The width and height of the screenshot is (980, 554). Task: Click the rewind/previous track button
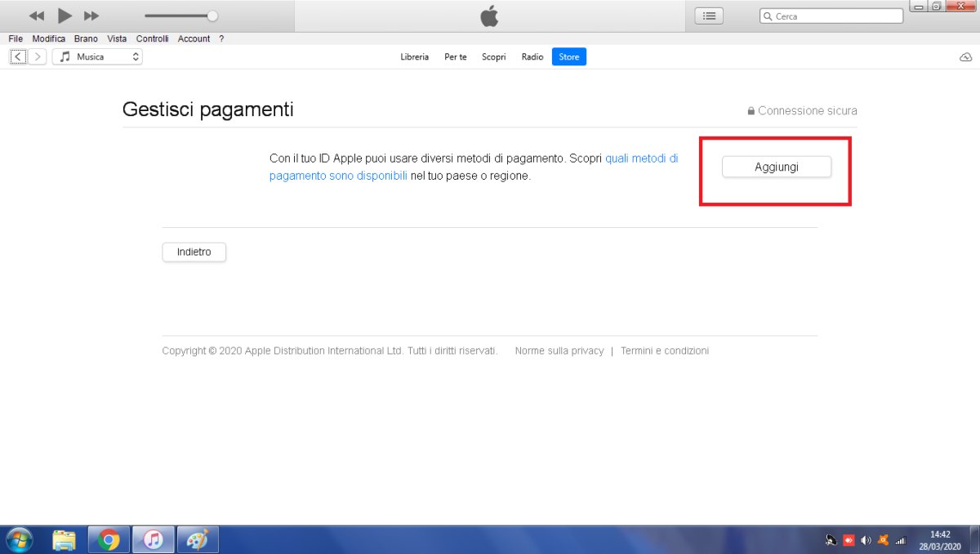pyautogui.click(x=37, y=16)
